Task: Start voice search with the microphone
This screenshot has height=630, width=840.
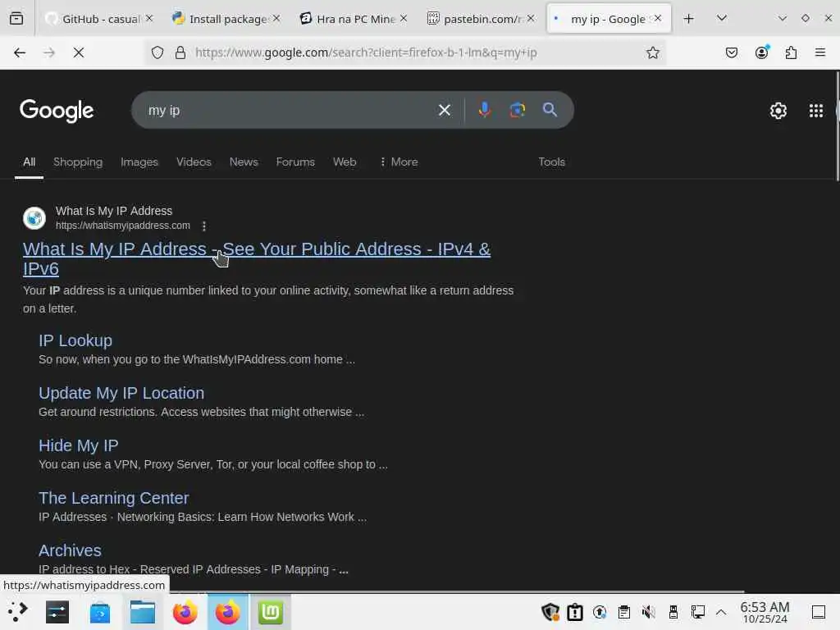Action: (484, 110)
